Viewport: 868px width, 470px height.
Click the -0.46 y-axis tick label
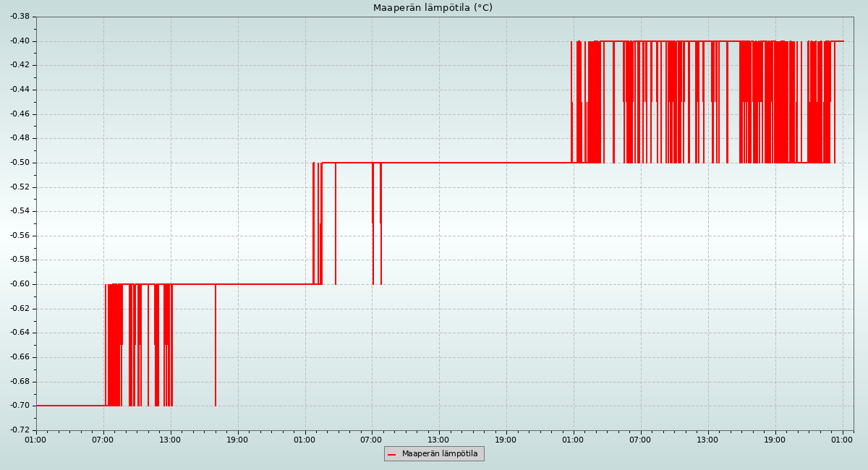pos(20,114)
